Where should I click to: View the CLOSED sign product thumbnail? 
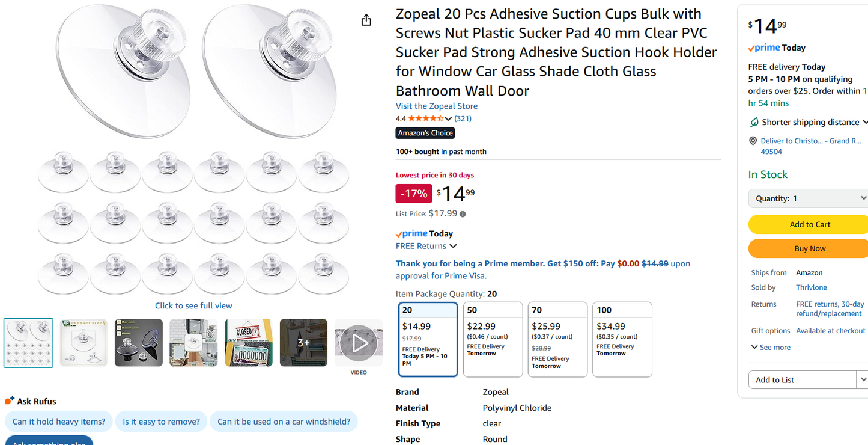coord(249,343)
